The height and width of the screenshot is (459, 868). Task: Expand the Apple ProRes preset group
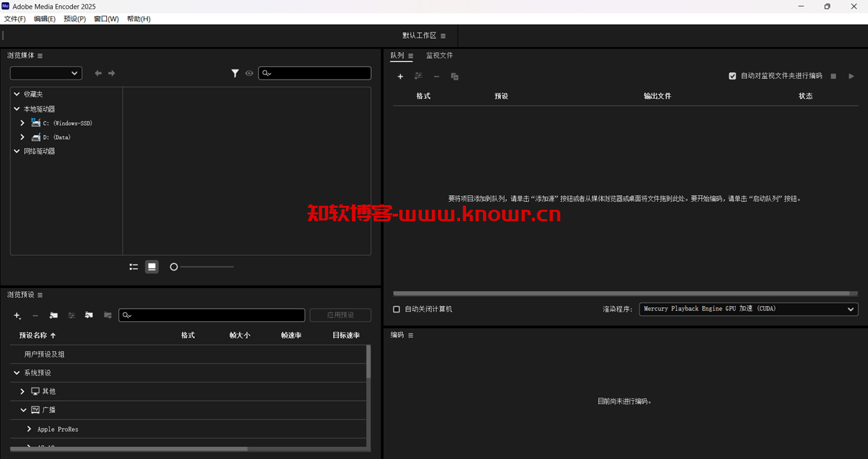point(29,429)
